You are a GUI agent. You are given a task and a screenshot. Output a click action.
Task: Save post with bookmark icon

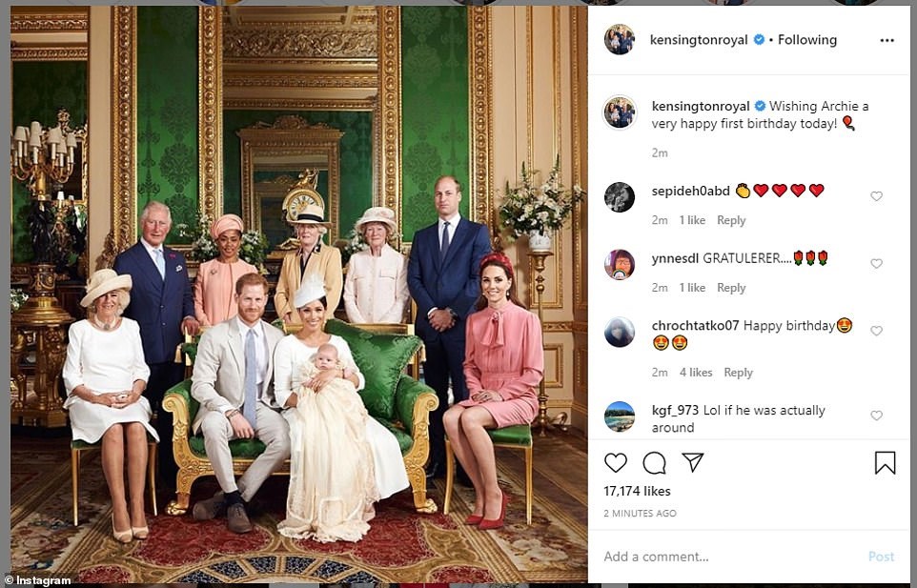pos(885,463)
